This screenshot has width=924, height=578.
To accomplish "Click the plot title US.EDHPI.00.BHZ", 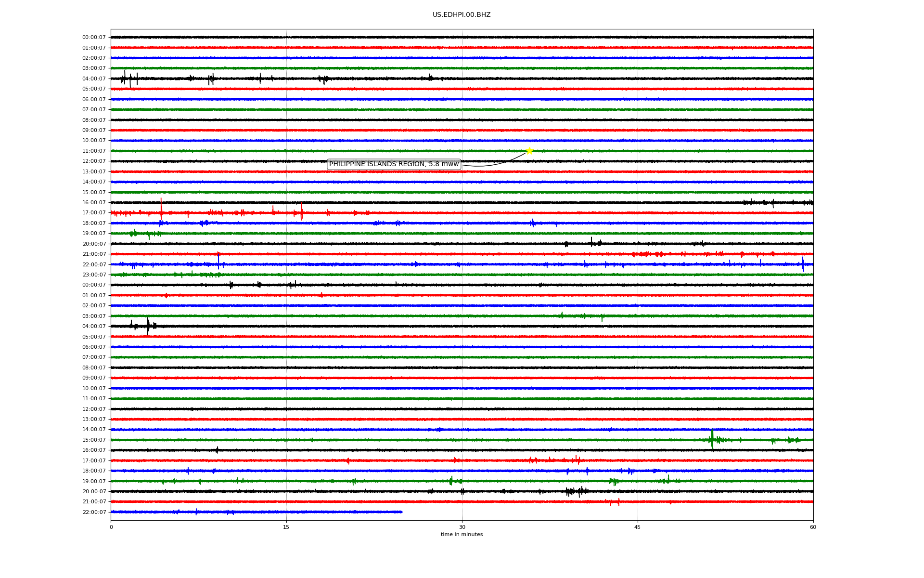I will (461, 15).
